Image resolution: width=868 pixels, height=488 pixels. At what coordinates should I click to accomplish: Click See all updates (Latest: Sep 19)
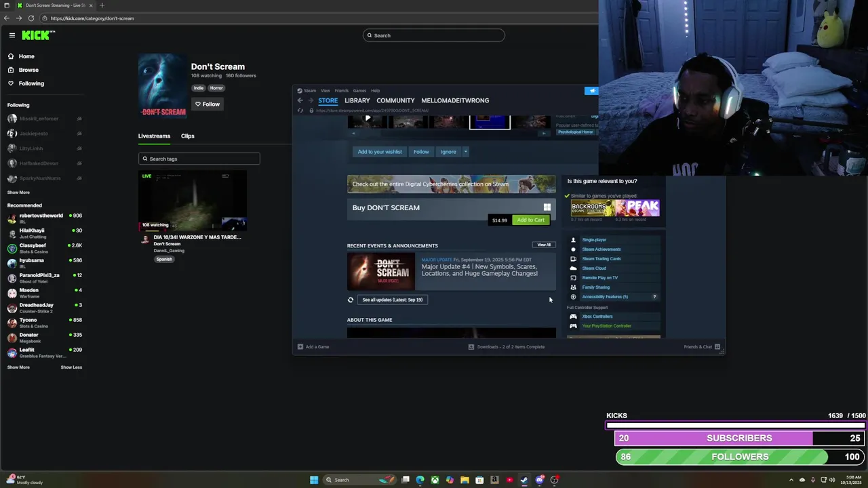[x=393, y=300]
